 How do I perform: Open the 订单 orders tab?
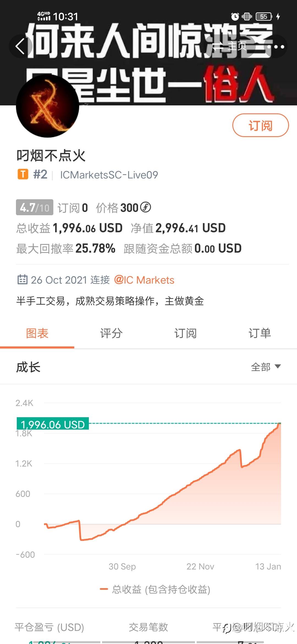click(260, 334)
